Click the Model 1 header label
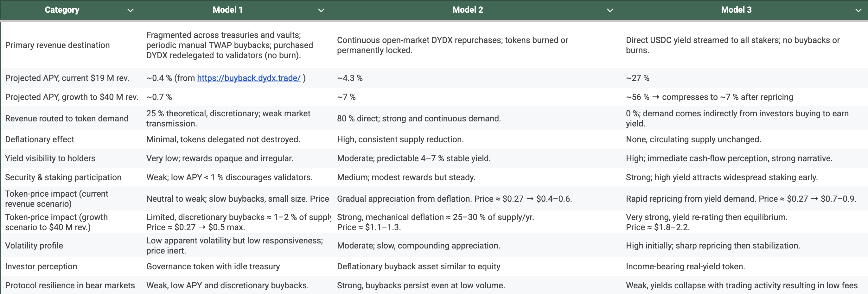 227,10
